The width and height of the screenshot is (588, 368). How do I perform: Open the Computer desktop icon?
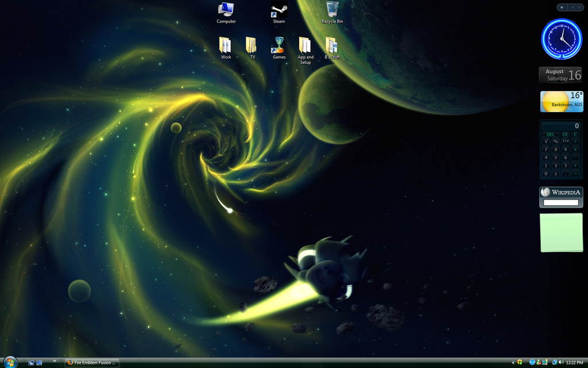point(226,10)
